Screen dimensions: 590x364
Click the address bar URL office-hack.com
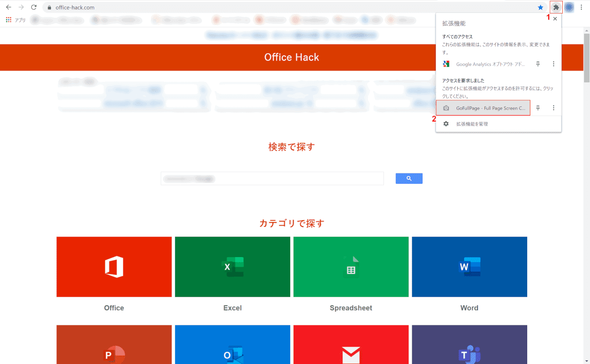point(75,8)
